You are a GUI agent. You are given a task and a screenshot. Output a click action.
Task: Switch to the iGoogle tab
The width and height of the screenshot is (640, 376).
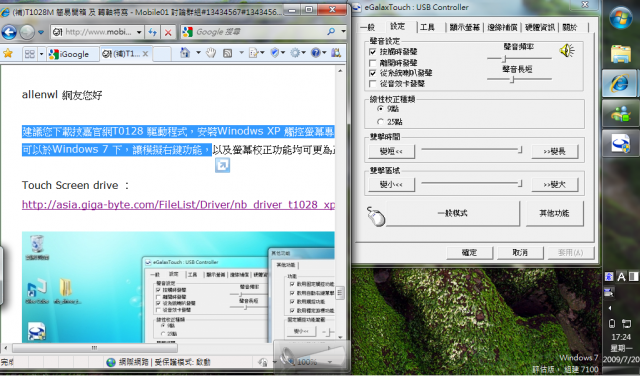73,54
